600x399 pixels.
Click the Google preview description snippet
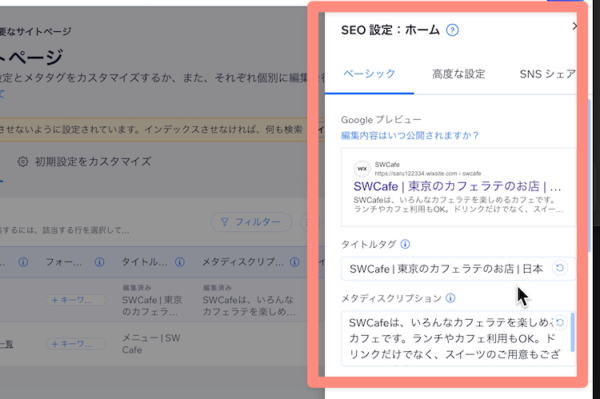point(458,205)
